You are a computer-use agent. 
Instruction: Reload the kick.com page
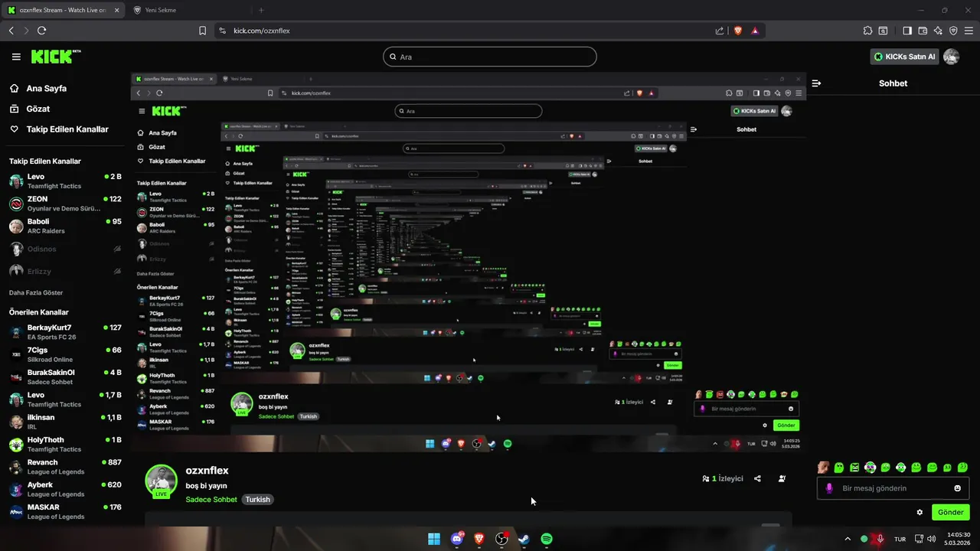click(42, 31)
